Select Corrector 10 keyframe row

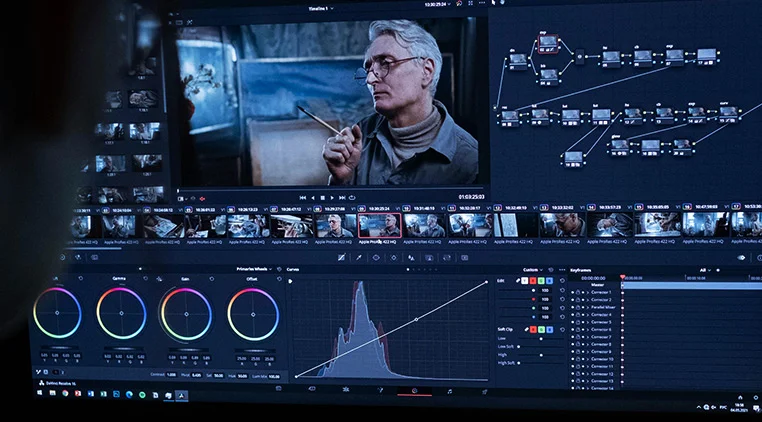click(602, 359)
